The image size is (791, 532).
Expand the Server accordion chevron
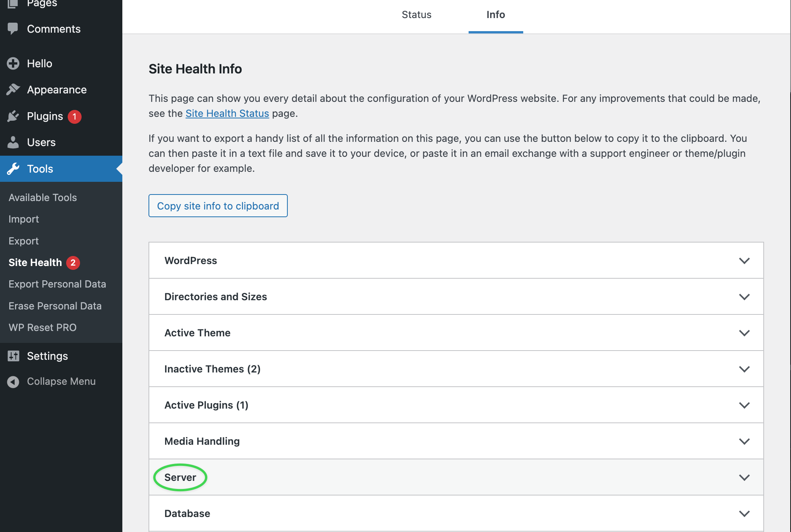(x=744, y=477)
